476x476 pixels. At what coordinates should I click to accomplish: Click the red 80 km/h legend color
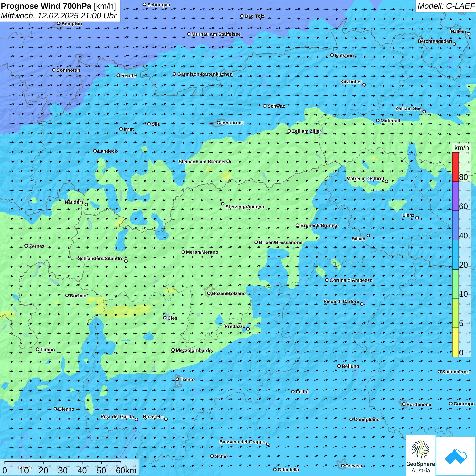pyautogui.click(x=455, y=167)
